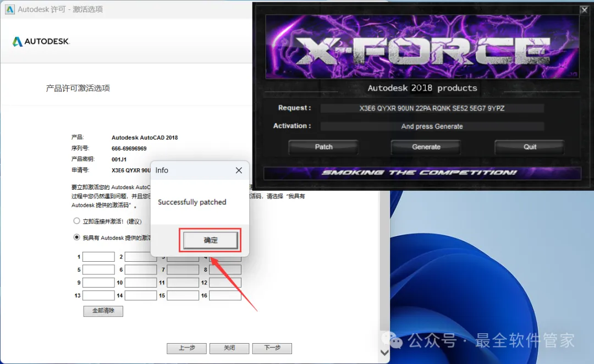Viewport: 594px width, 364px height.
Task: Click activation code box 9
Action: (x=98, y=283)
